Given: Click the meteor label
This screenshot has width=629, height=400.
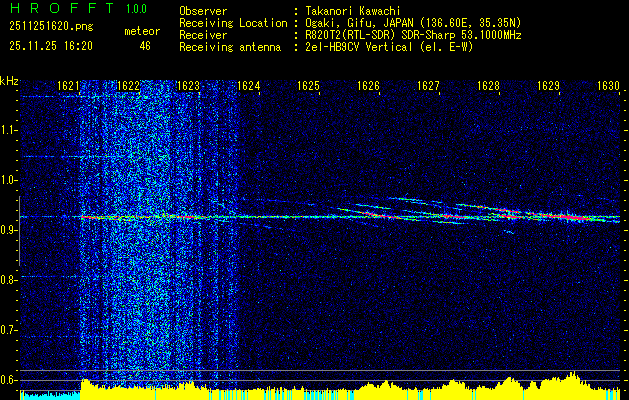Looking at the screenshot, I should [x=142, y=31].
